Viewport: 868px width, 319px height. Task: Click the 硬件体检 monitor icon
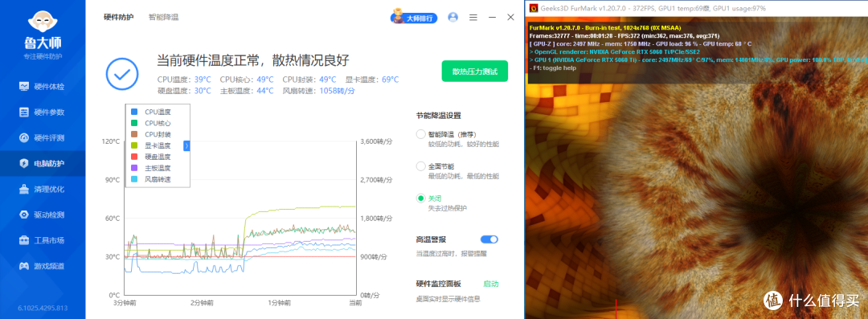(24, 87)
